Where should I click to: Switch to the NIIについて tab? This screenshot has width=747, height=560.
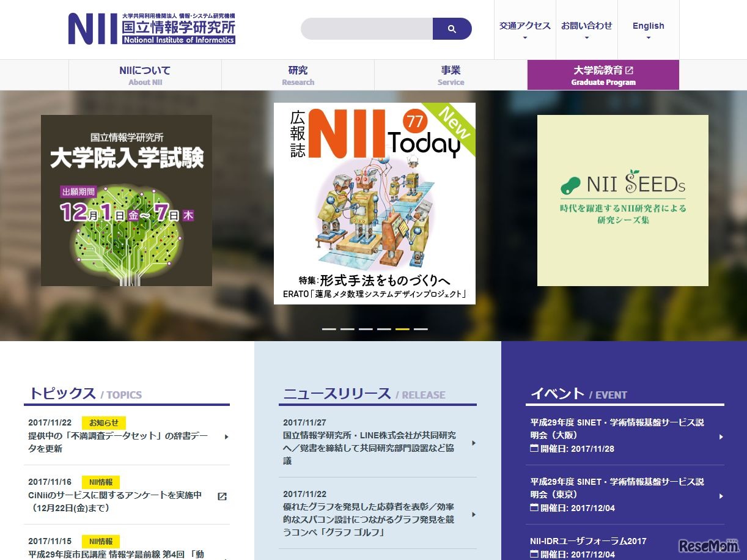[145, 74]
